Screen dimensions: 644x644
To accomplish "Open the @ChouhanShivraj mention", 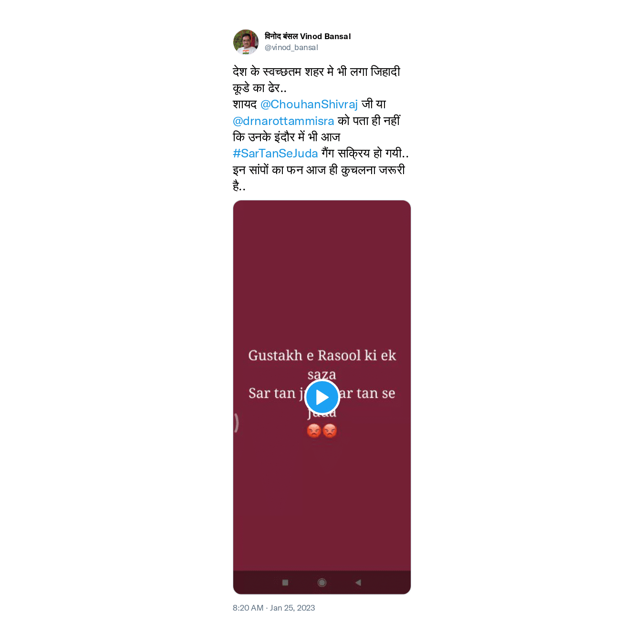I will 309,104.
